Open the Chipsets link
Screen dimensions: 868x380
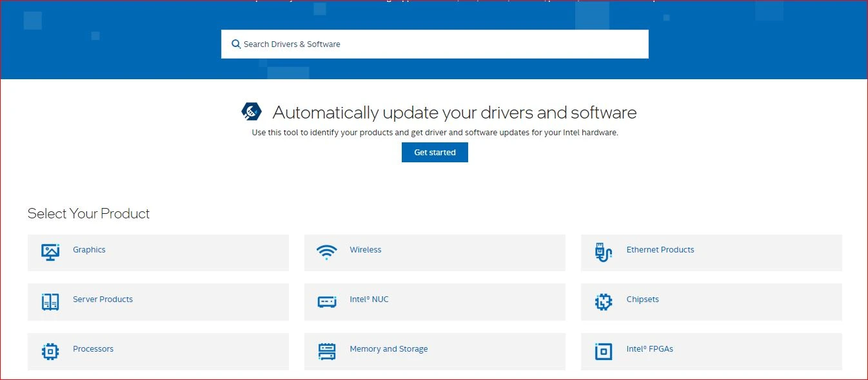tap(642, 299)
